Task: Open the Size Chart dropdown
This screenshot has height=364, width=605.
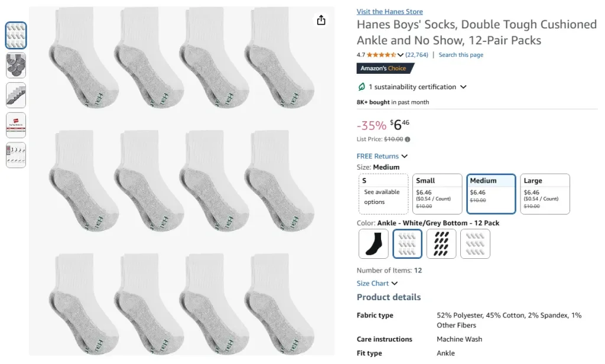Action: (x=378, y=283)
